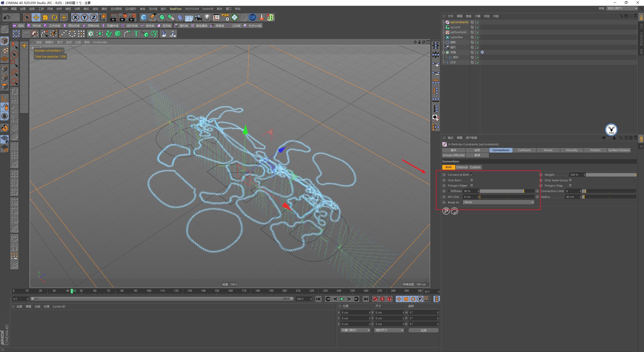Click the Cube primitive icon

pos(144,17)
